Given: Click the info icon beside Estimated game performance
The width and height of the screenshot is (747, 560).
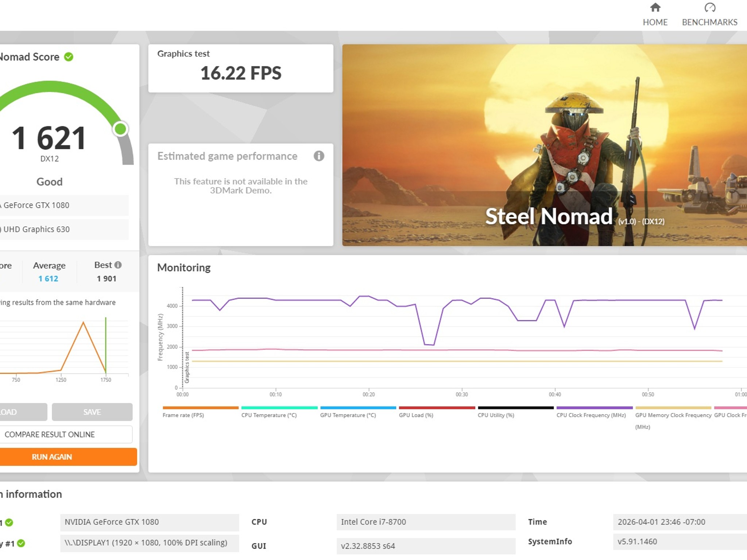Looking at the screenshot, I should point(319,156).
